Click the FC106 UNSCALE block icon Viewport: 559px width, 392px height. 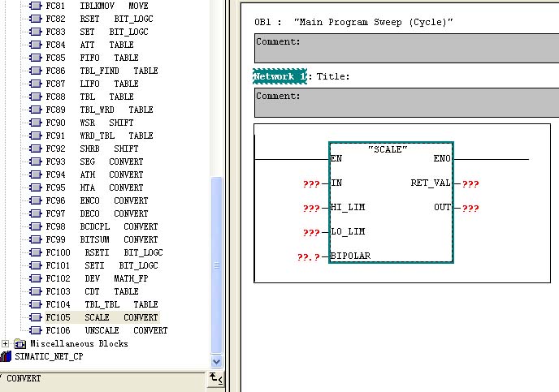pyautogui.click(x=35, y=330)
